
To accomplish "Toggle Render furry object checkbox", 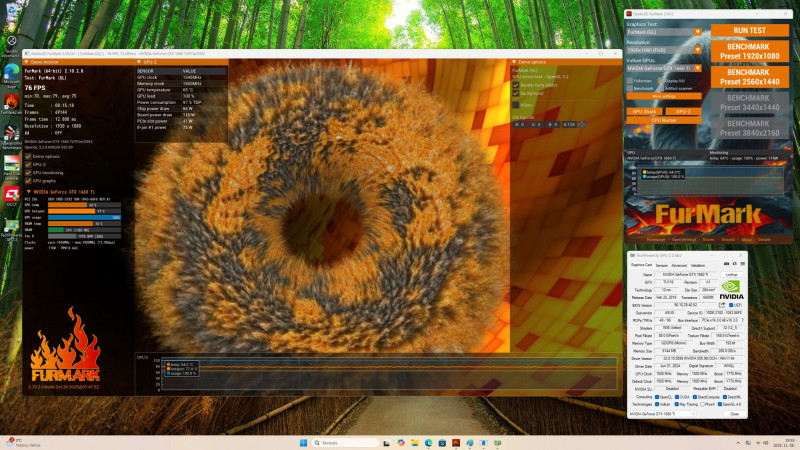I will pyautogui.click(x=516, y=85).
